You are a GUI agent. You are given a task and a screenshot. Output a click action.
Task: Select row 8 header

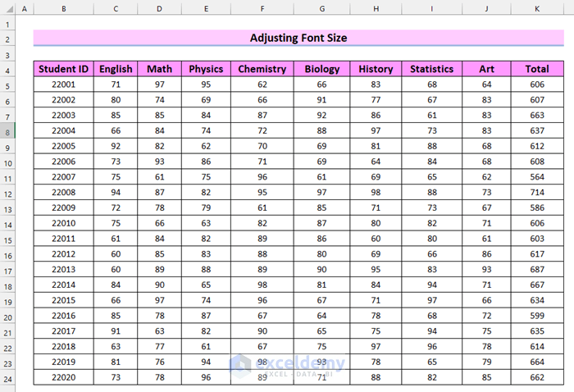pyautogui.click(x=7, y=132)
